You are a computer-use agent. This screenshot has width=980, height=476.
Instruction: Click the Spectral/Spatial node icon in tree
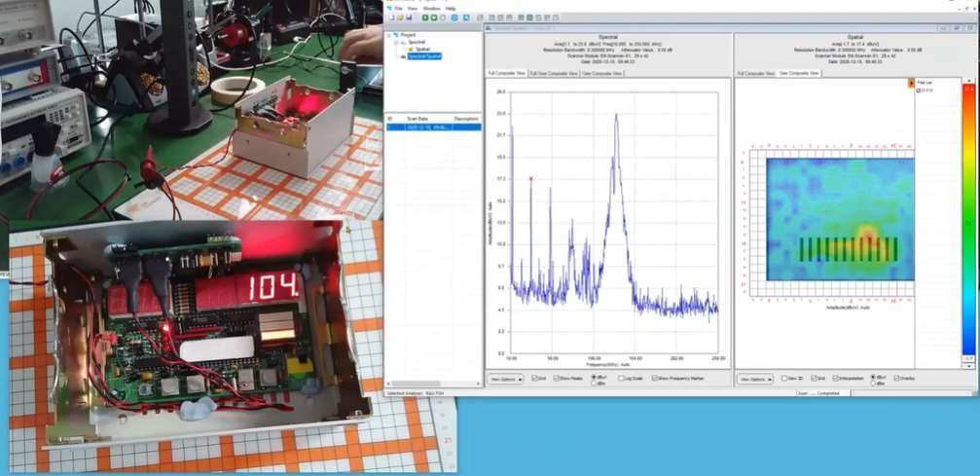point(403,56)
